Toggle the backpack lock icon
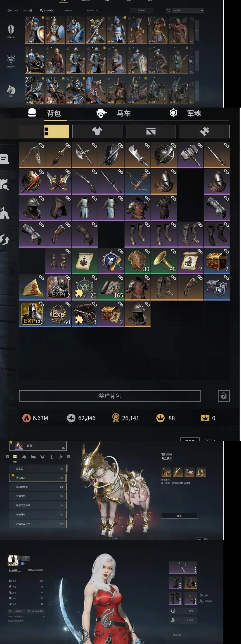Viewport: 241px width, 644px height. pos(224,396)
